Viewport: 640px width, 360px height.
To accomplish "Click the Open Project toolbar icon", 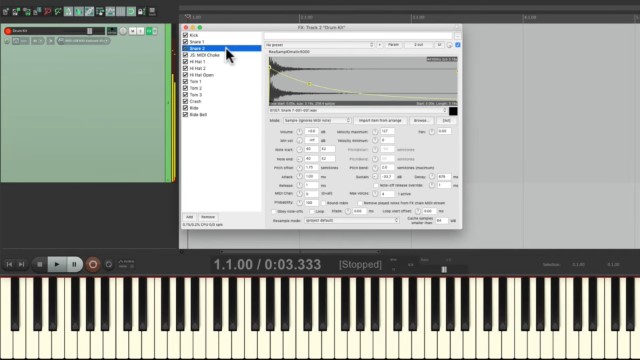I will [16, 11].
